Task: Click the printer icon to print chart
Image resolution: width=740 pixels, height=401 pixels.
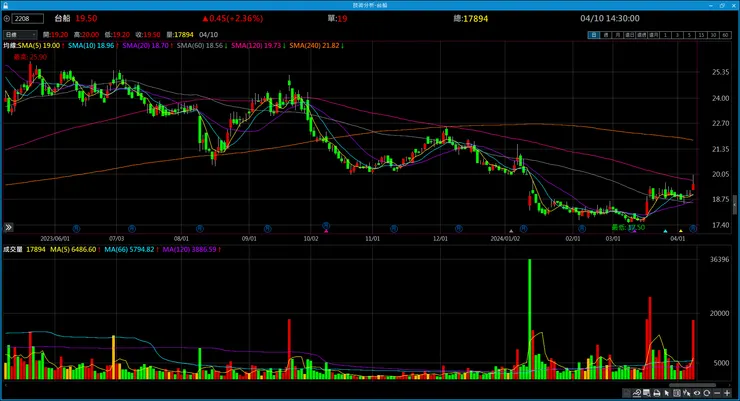Action: pos(657,393)
